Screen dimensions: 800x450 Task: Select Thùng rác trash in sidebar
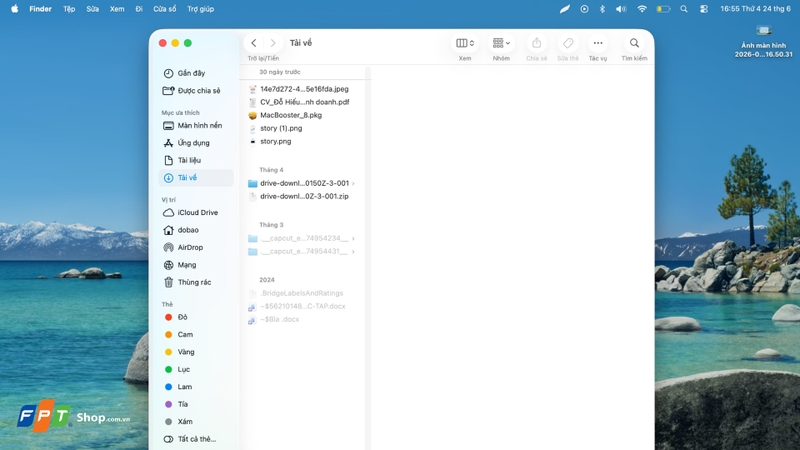point(196,282)
